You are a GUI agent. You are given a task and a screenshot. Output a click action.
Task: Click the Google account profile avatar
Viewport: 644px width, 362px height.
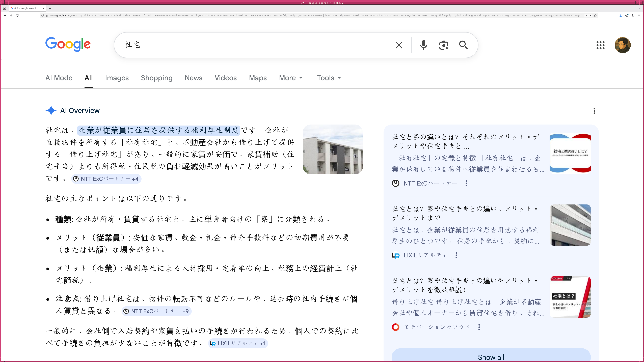(623, 45)
